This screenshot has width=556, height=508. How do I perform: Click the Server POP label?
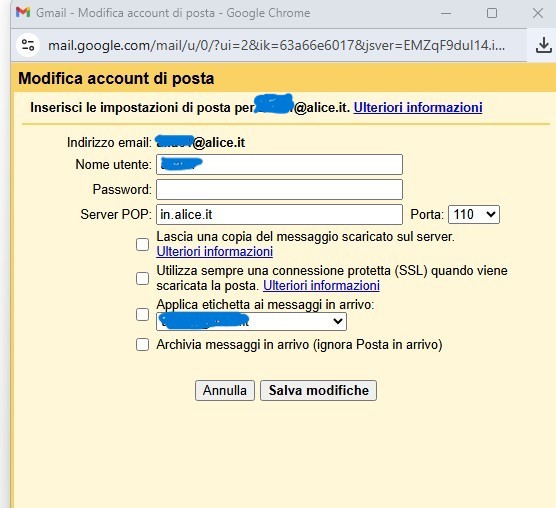pyautogui.click(x=116, y=214)
